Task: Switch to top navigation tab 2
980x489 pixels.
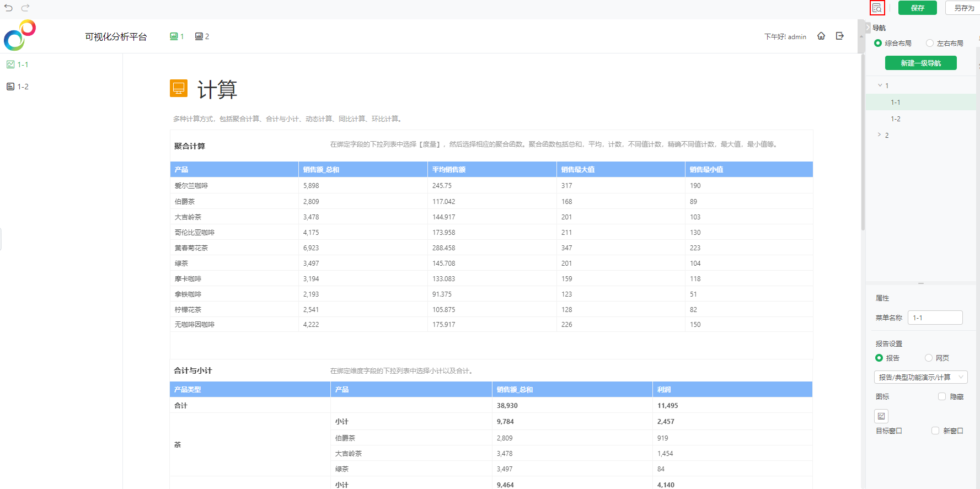Action: 202,36
